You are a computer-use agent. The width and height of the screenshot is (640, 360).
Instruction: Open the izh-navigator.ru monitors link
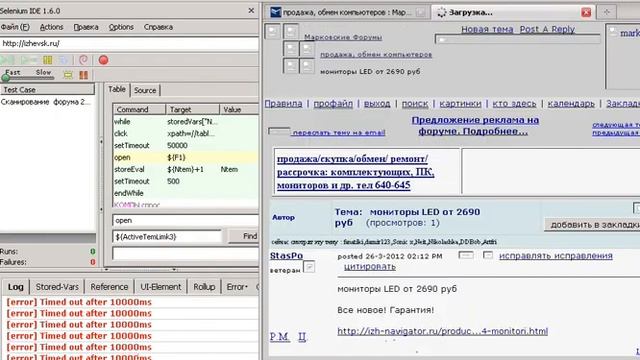(442, 331)
